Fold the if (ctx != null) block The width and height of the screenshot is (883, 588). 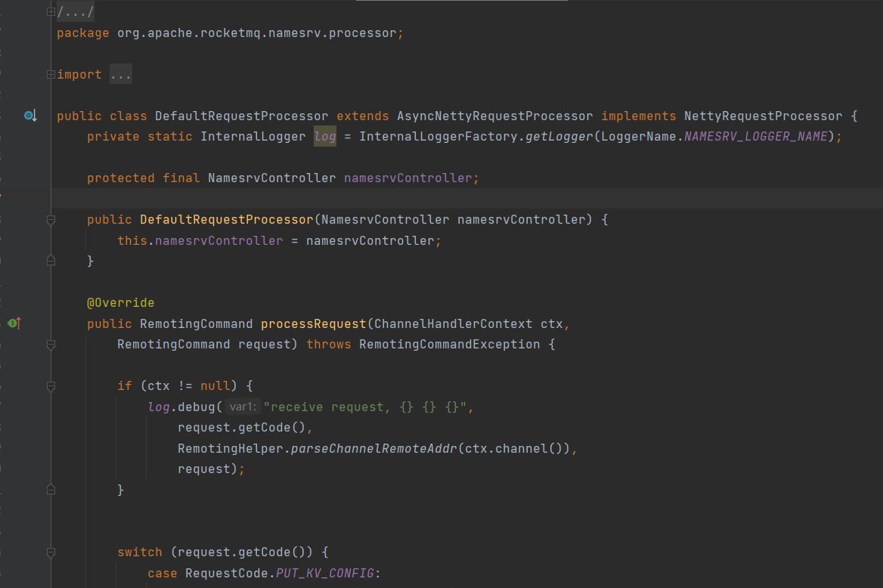point(51,386)
